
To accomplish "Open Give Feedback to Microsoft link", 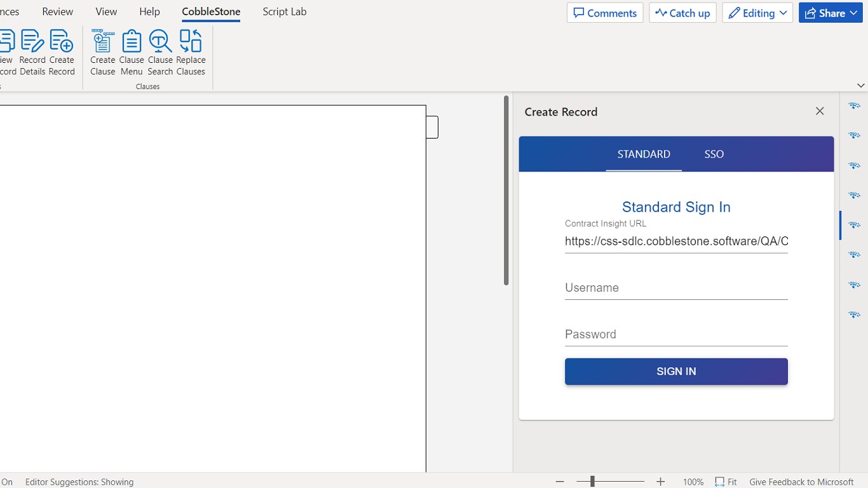I will 801,482.
